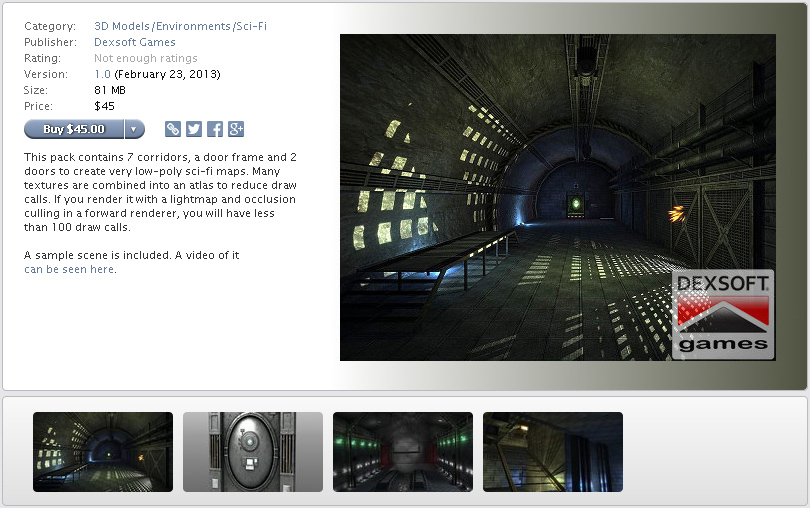Select the green-lit corridor thumbnail
Screen dimensions: 810x508
pyautogui.click(x=403, y=452)
